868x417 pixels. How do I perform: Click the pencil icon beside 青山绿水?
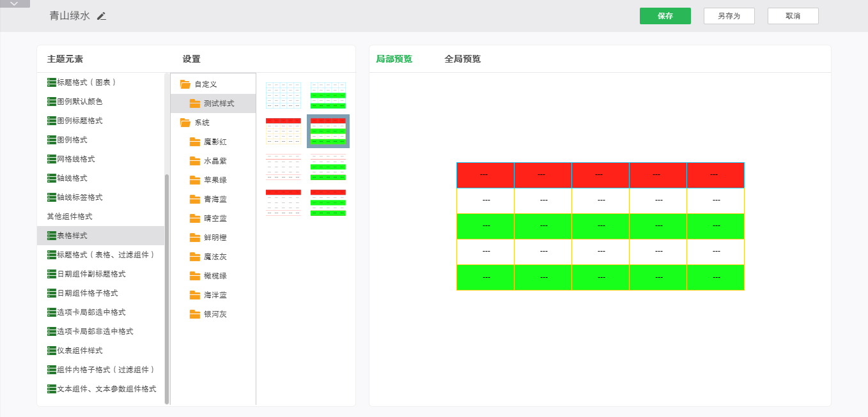(x=101, y=16)
